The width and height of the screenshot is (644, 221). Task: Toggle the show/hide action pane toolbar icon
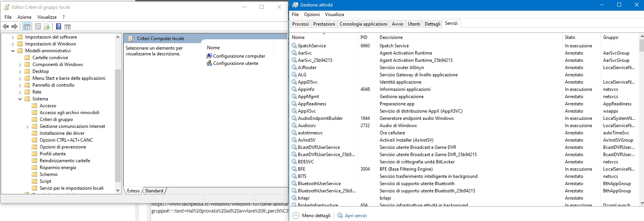point(68,26)
